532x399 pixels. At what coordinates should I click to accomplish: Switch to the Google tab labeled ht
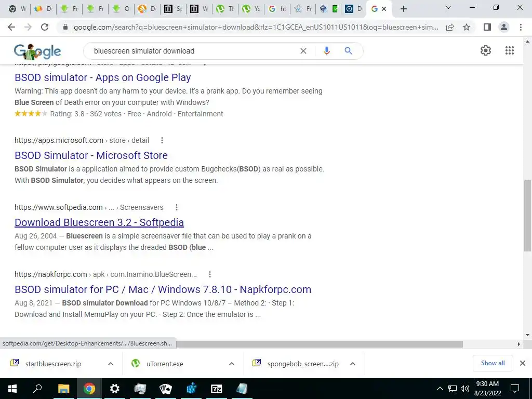click(277, 9)
